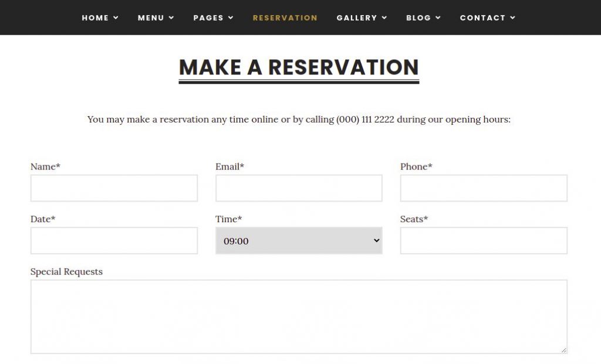The width and height of the screenshot is (601, 364).
Task: Go to the GALLERY section
Action: 357,18
